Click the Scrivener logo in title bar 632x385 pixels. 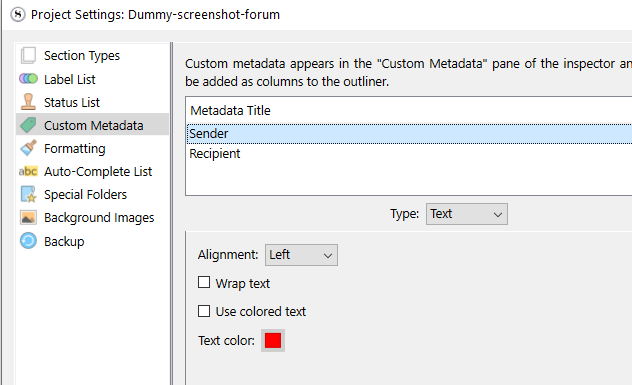point(18,15)
